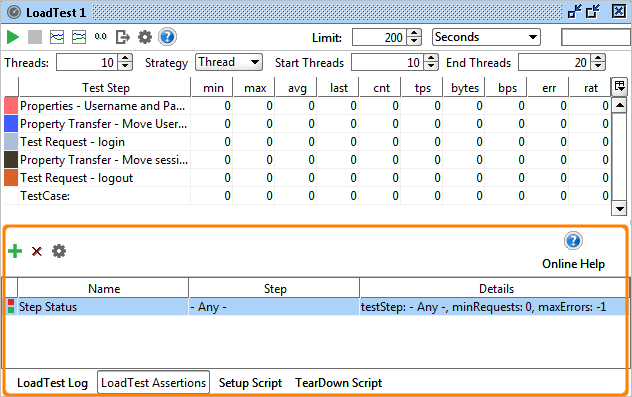This screenshot has width=632, height=397.
Task: Select the 'TestCase:' summary row
Action: (x=307, y=196)
